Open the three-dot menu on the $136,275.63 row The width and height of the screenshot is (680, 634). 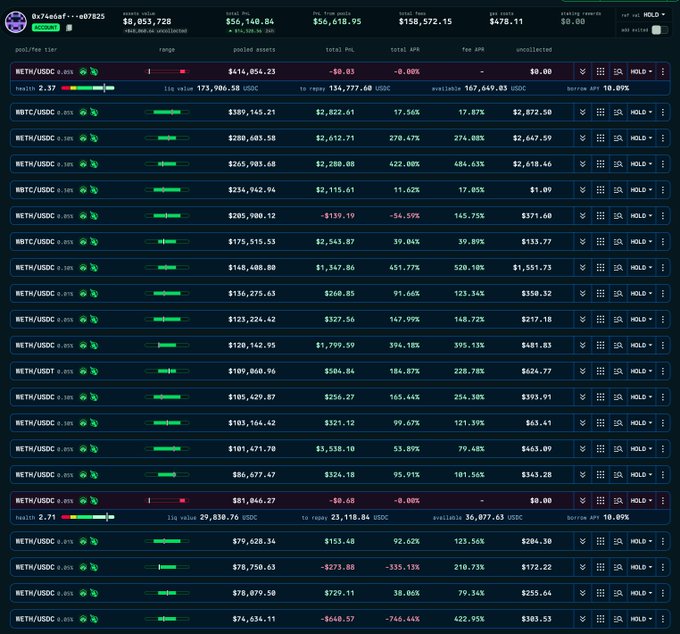663,294
